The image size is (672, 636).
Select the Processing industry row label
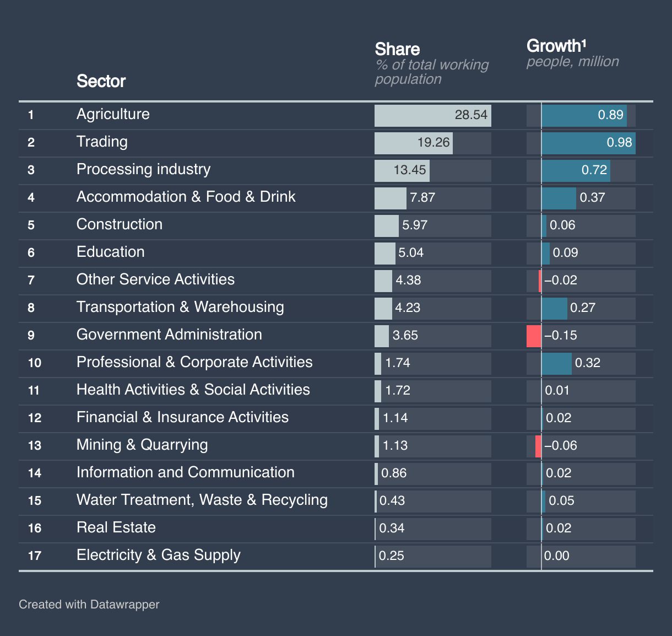pos(143,169)
